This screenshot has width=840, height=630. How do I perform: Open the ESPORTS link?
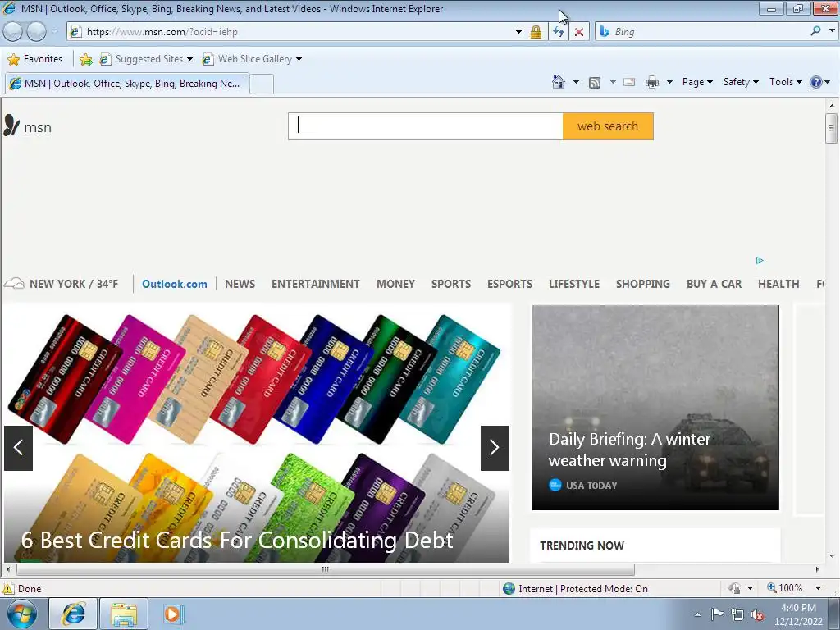[x=509, y=284]
